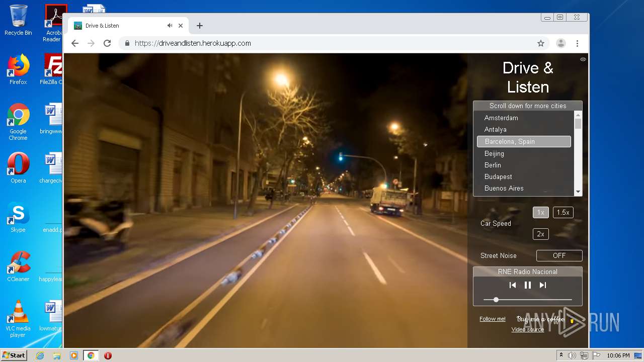This screenshot has height=362, width=644.
Task: Skip to the previous radio station
Action: [x=513, y=285]
